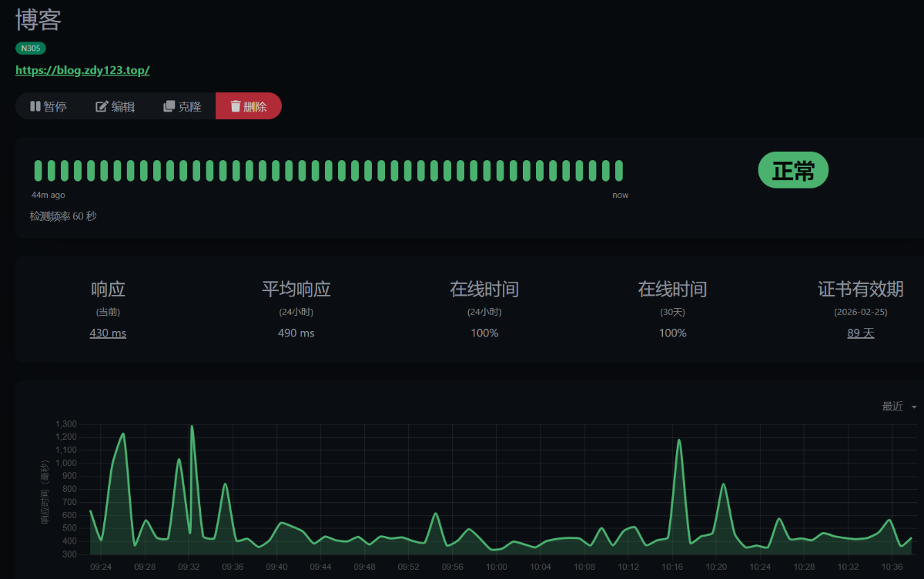Viewport: 924px width, 579px height.
Task: Click the green N305 tag badge
Action: coord(30,48)
